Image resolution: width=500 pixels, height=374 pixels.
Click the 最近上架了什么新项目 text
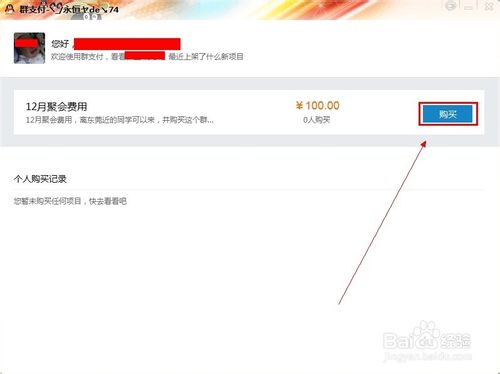click(206, 56)
